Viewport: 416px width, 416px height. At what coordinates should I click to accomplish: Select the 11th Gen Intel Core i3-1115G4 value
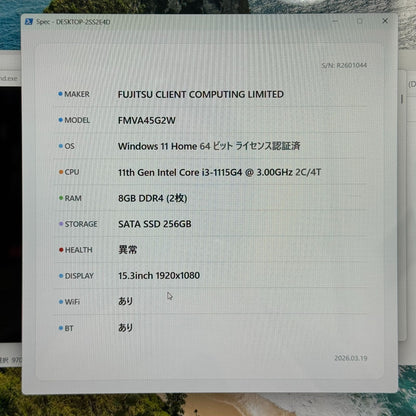tap(219, 172)
